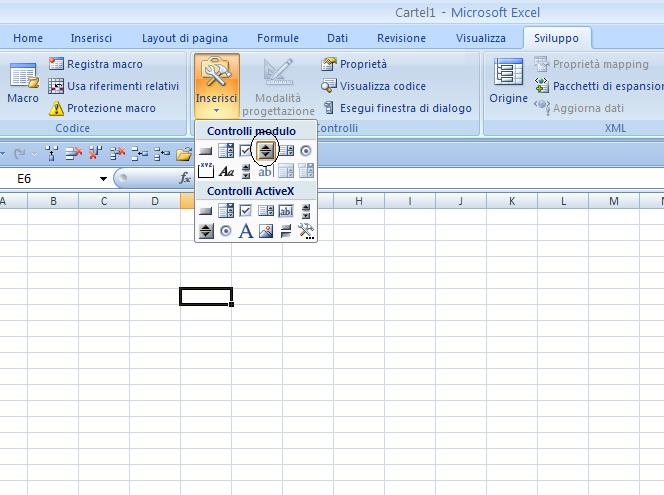
Task: Click the Redo button in quick toolbar
Action: pyautogui.click(x=19, y=154)
